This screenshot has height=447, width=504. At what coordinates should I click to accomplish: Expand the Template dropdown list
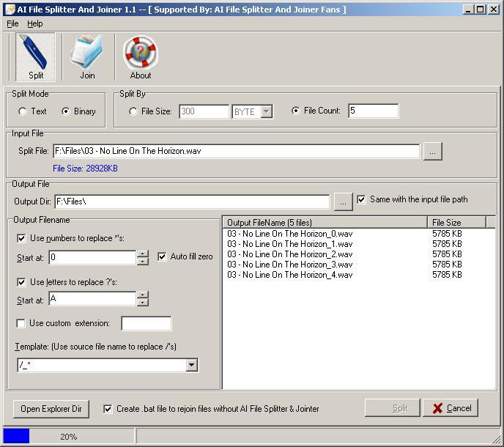(191, 365)
